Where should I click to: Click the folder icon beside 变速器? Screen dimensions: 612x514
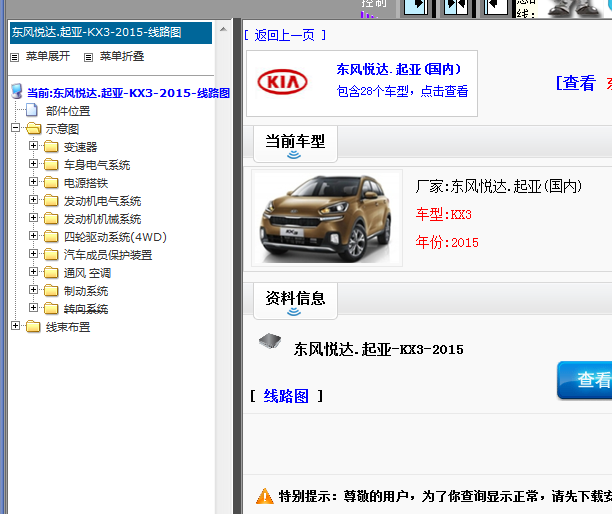point(51,146)
